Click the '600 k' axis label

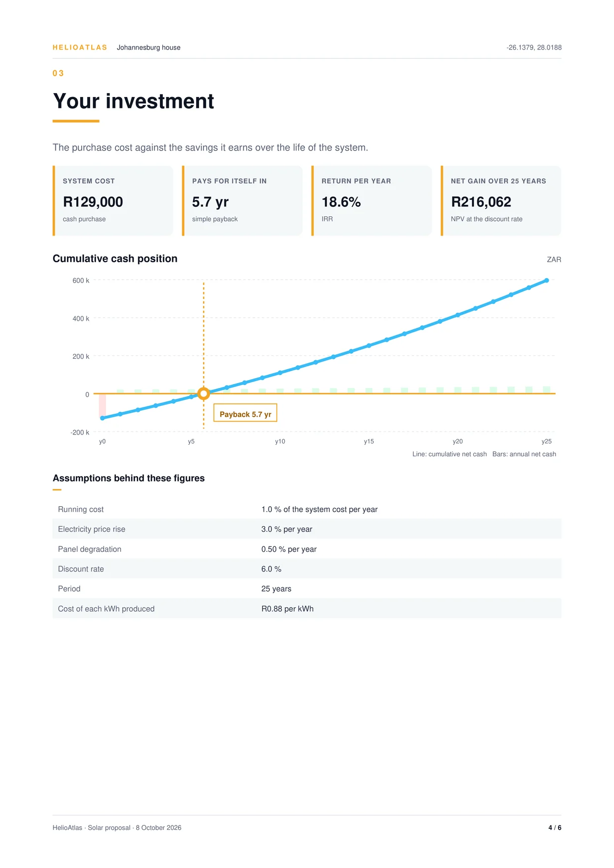[81, 281]
